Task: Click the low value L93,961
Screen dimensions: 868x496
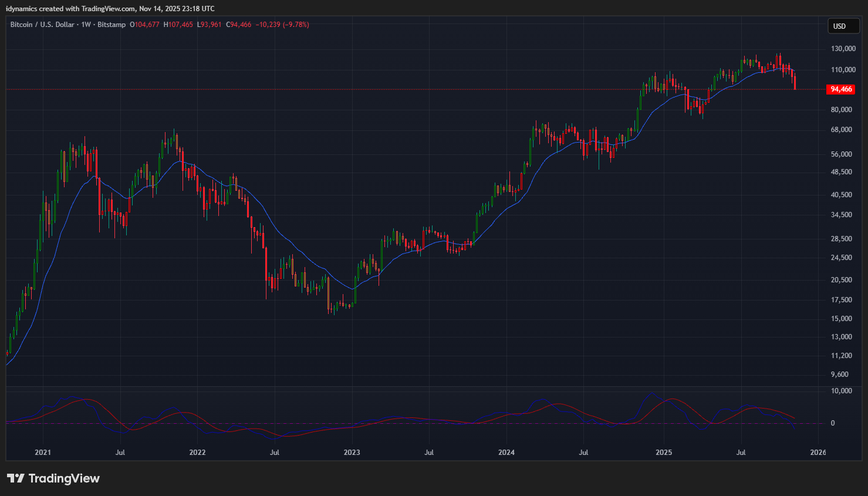Action: 210,25
